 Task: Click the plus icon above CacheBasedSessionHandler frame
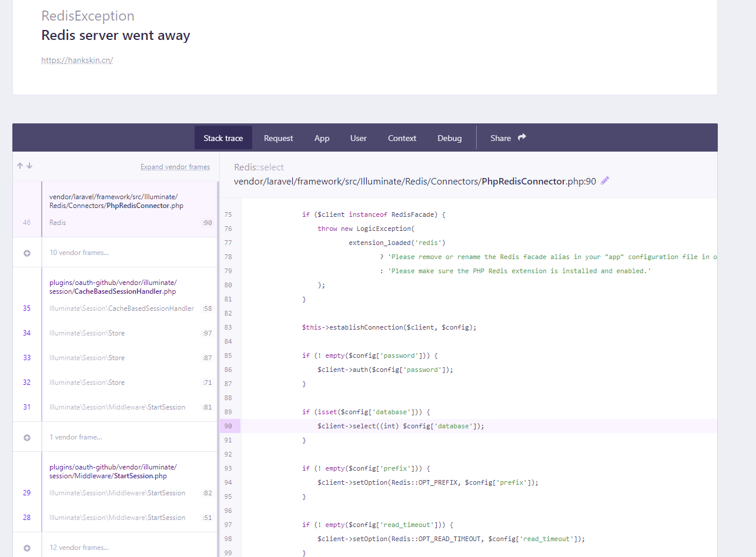[x=27, y=253]
